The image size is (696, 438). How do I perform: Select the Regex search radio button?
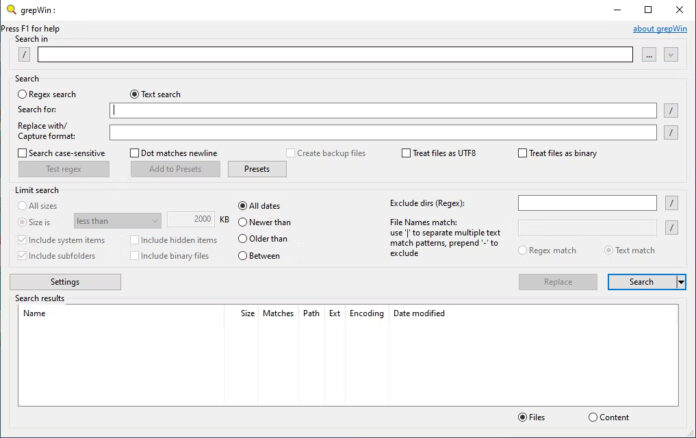tap(23, 94)
